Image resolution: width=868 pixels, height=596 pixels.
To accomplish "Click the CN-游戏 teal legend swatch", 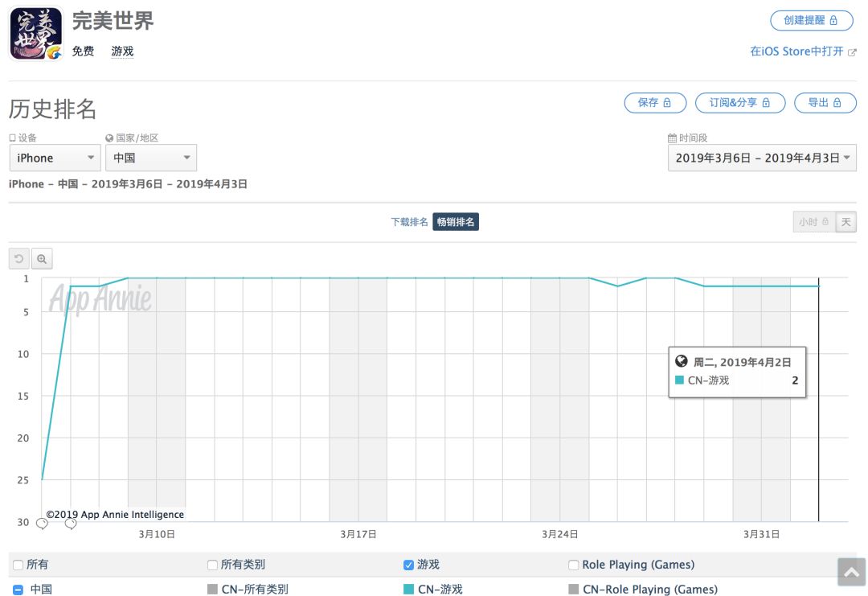I will (408, 590).
